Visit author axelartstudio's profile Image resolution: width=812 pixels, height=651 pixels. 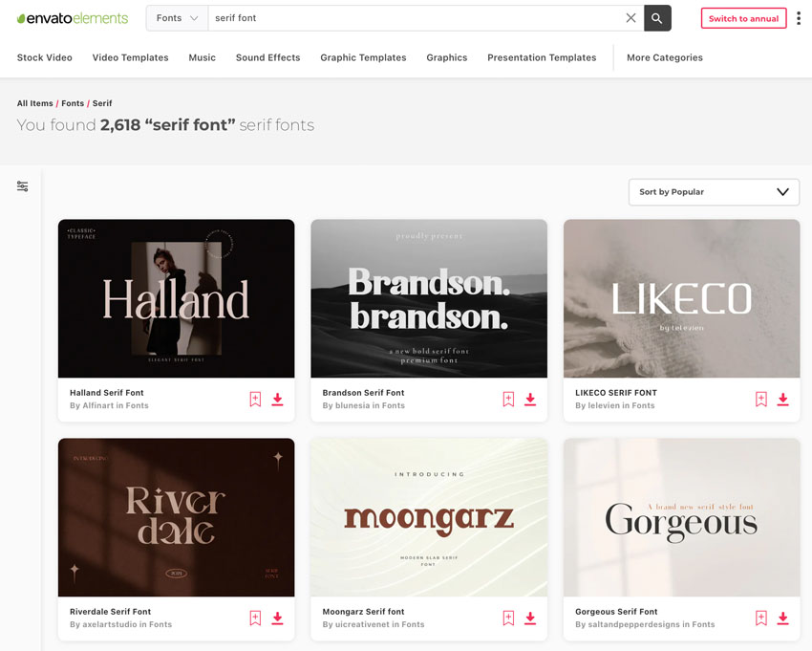110,624
